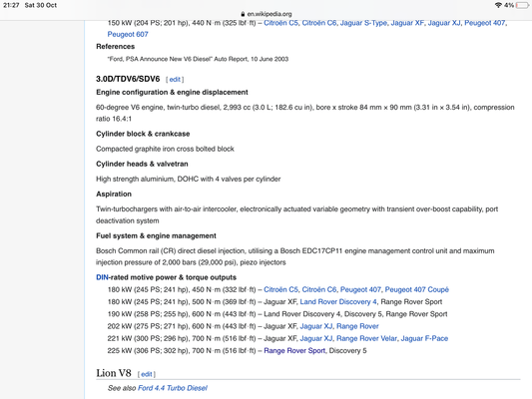Image resolution: width=532 pixels, height=399 pixels.
Task: Tap the Wi-Fi status icon
Action: tap(498, 5)
